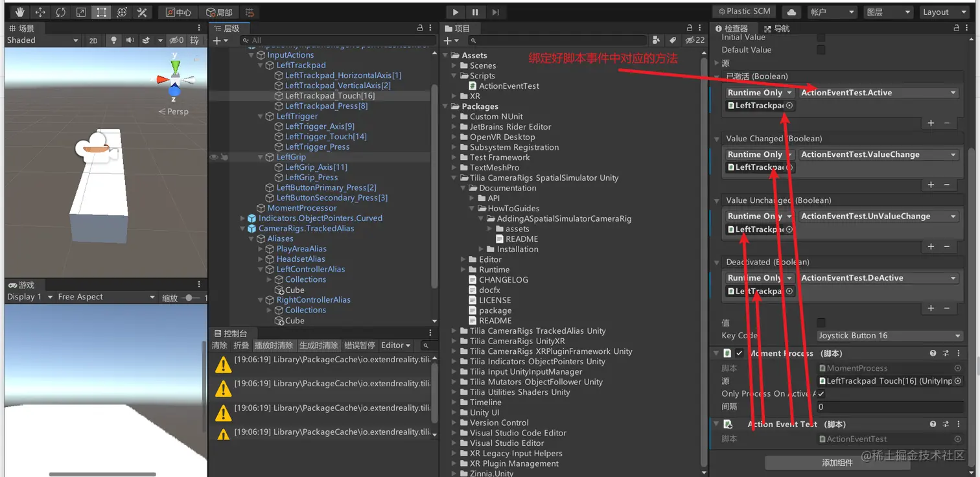Open the 图层 layers dropdown

coord(889,12)
